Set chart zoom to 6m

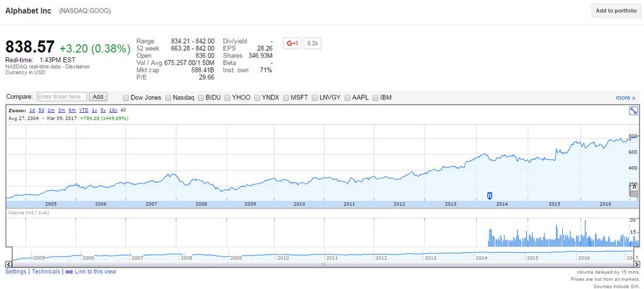(x=72, y=111)
